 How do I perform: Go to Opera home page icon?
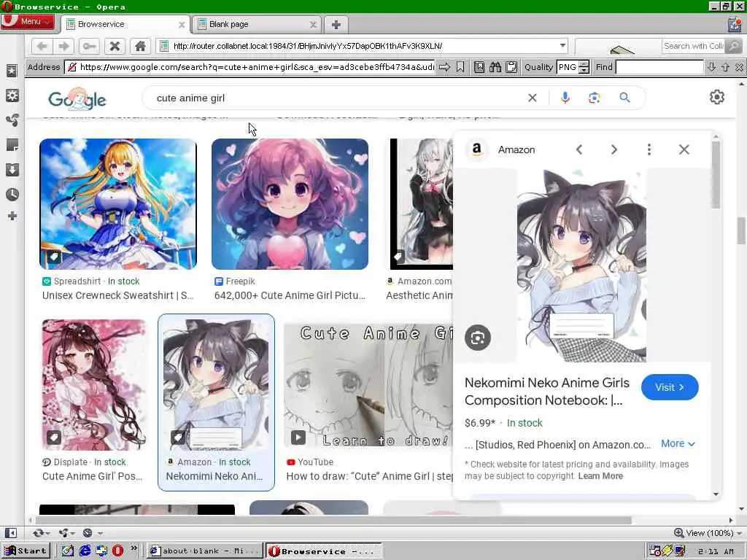click(140, 46)
